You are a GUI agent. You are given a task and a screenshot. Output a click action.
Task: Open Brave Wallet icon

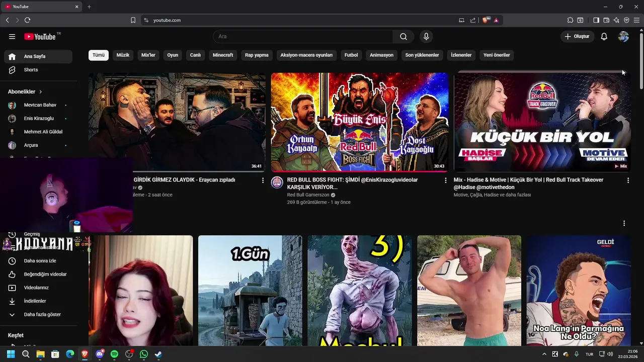[606, 20]
